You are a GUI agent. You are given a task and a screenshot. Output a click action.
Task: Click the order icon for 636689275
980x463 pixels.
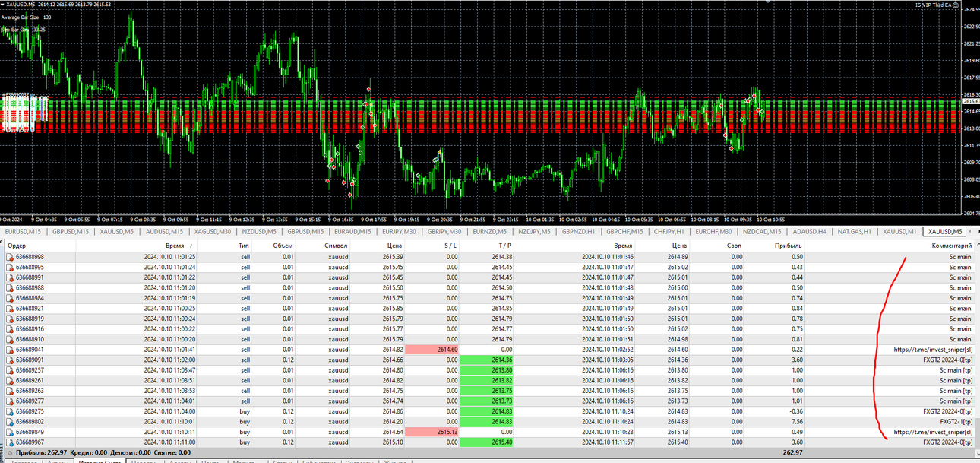tap(10, 411)
